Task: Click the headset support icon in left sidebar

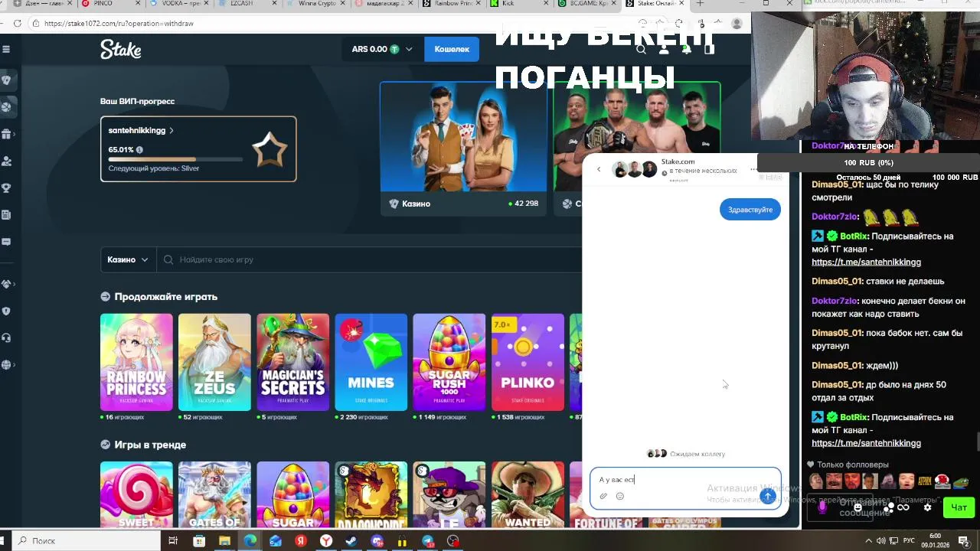Action: coord(6,337)
